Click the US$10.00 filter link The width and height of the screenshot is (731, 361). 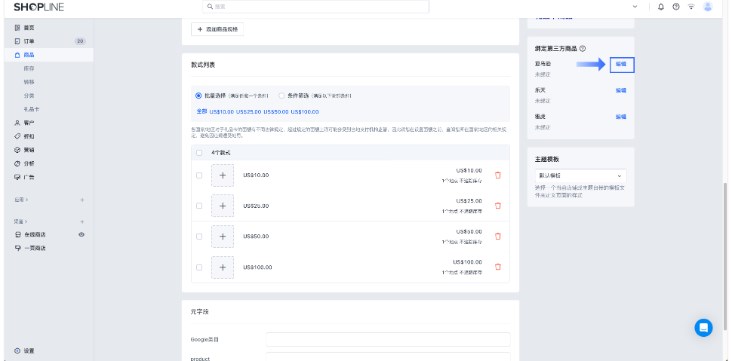221,112
